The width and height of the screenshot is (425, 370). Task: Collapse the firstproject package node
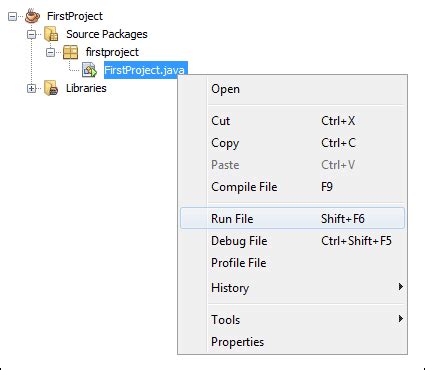[x=50, y=52]
